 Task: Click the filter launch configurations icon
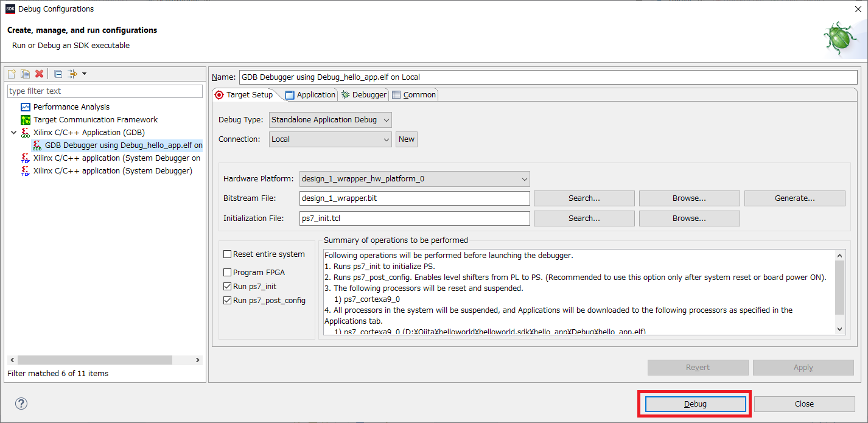click(x=72, y=74)
